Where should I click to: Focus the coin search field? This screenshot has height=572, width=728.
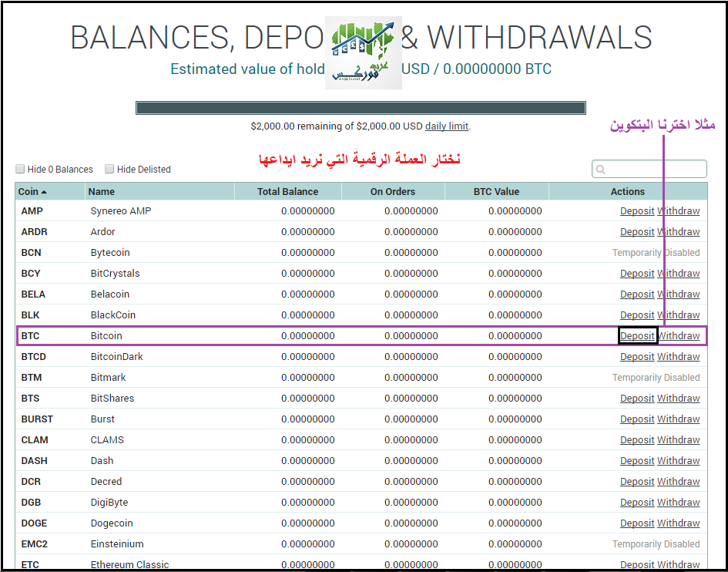click(x=649, y=169)
